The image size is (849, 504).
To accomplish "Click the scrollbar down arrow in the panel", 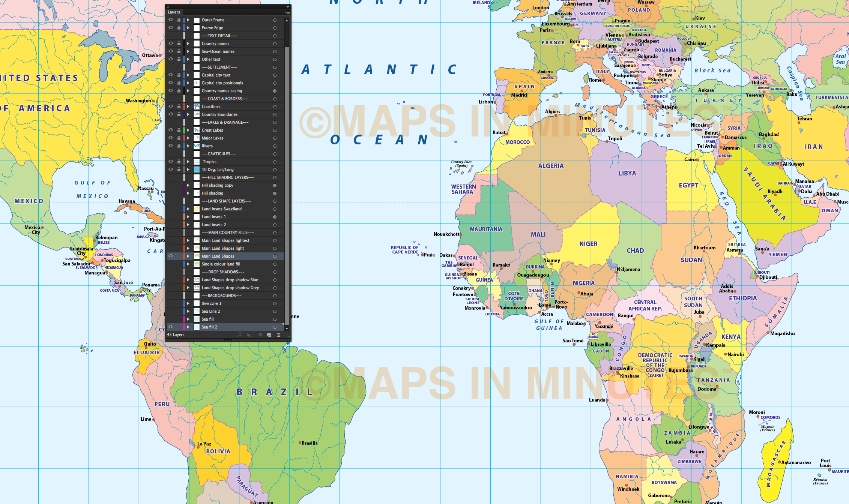I will click(286, 328).
